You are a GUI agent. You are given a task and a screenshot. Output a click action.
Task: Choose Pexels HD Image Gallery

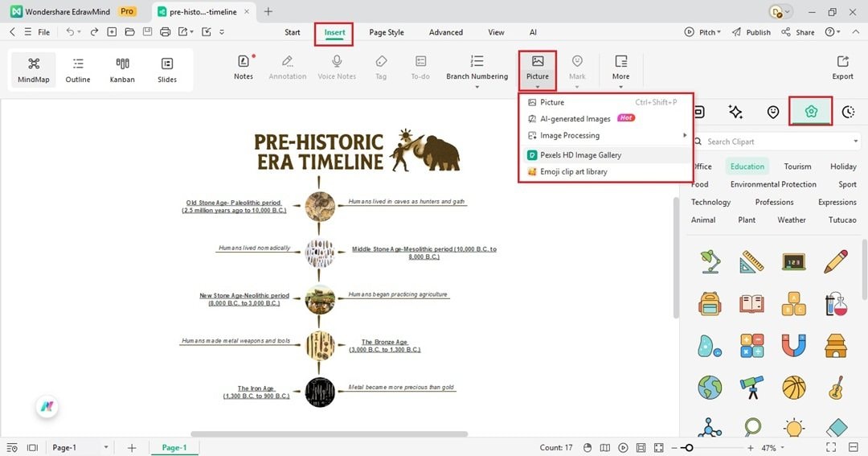tap(606, 155)
